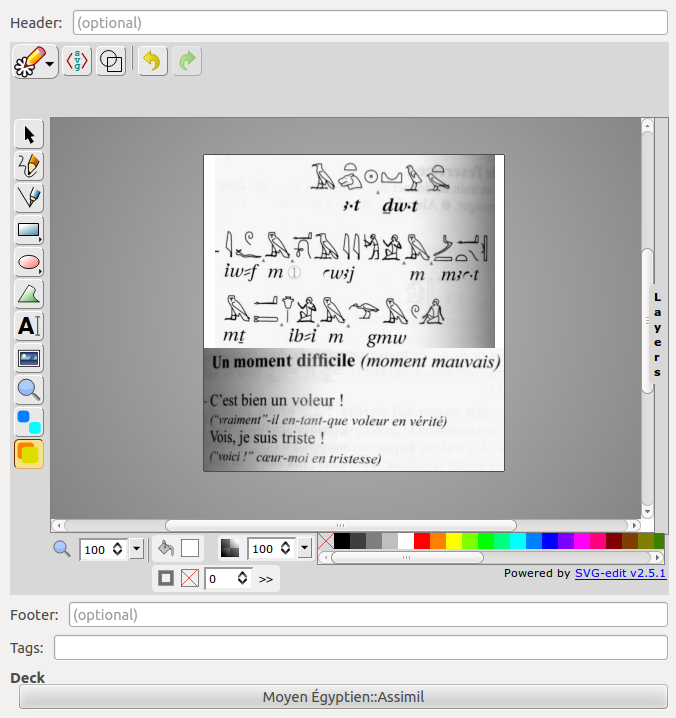Select the Image tool
Image resolution: width=676 pixels, height=718 pixels.
pyautogui.click(x=29, y=358)
